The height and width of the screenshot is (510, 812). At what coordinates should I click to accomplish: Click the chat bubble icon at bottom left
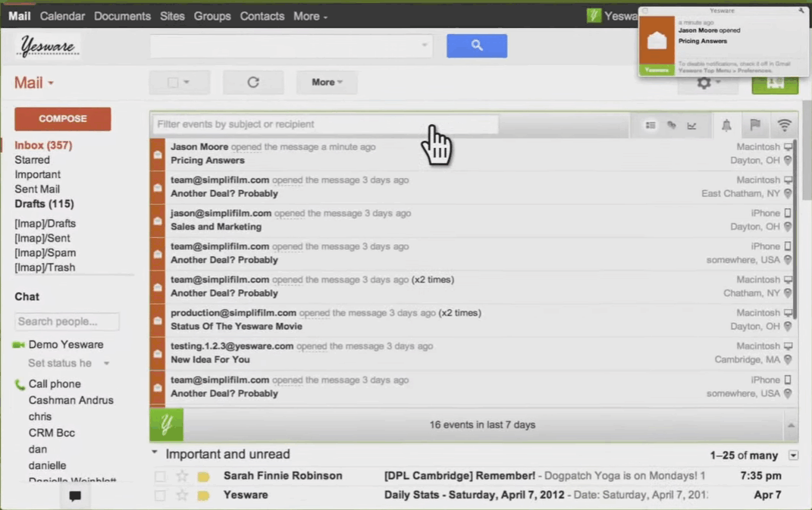click(75, 496)
